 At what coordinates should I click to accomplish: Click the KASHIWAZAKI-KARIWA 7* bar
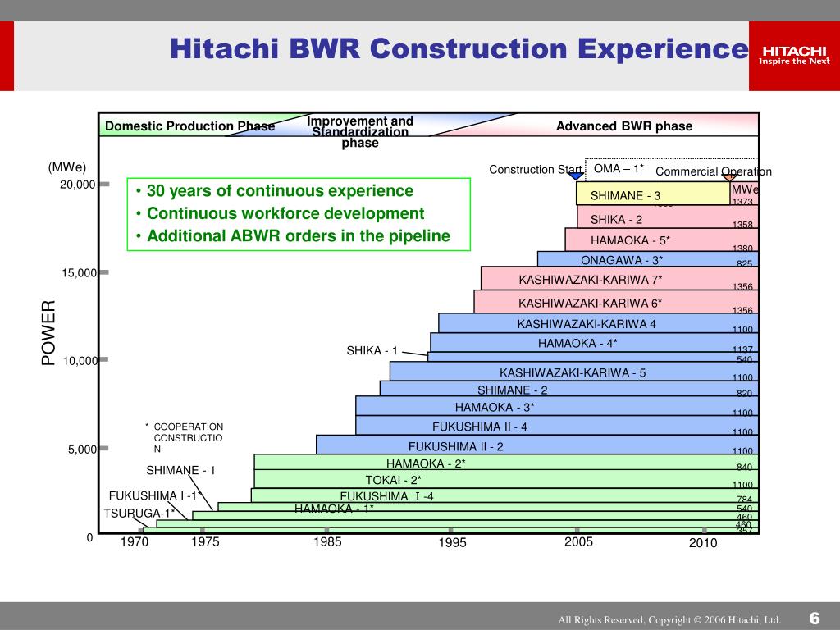pos(619,279)
